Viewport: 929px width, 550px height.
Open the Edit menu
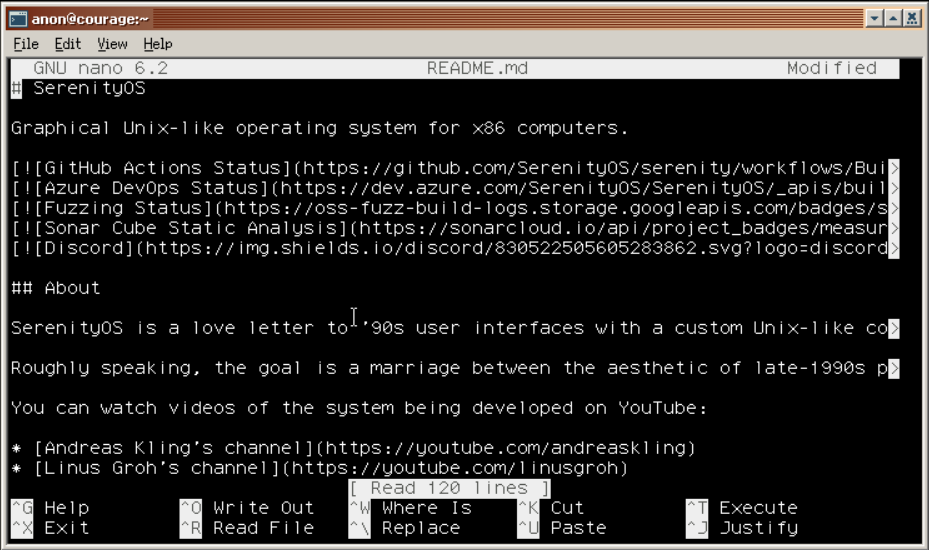68,44
